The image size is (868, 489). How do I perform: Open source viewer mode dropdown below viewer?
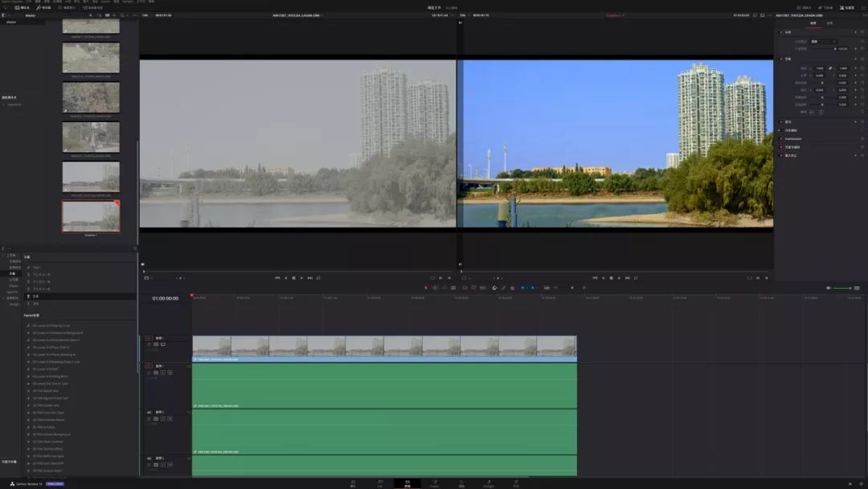tap(147, 278)
